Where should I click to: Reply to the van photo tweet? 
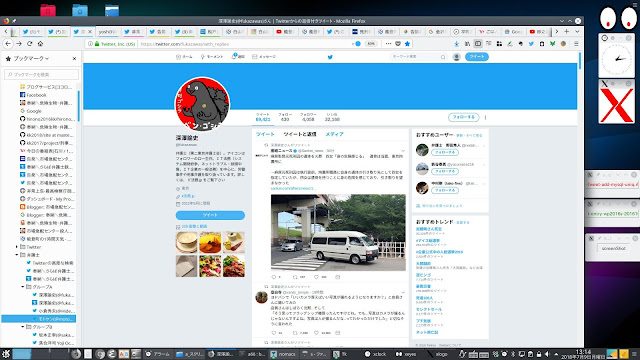[x=274, y=277]
